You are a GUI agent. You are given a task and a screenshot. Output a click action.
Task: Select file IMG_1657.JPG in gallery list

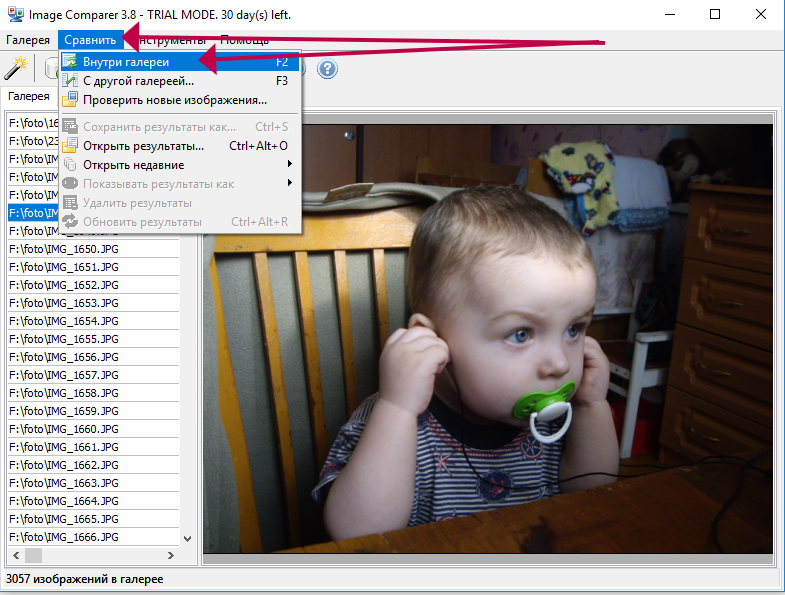click(65, 375)
